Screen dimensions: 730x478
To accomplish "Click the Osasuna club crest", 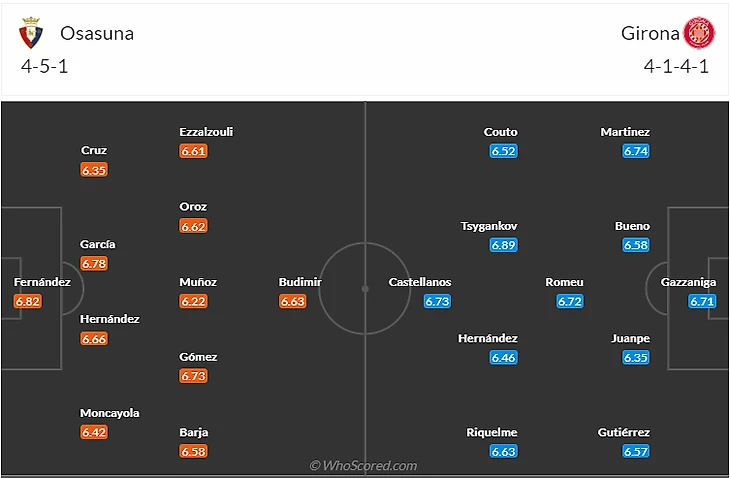I will coord(32,34).
